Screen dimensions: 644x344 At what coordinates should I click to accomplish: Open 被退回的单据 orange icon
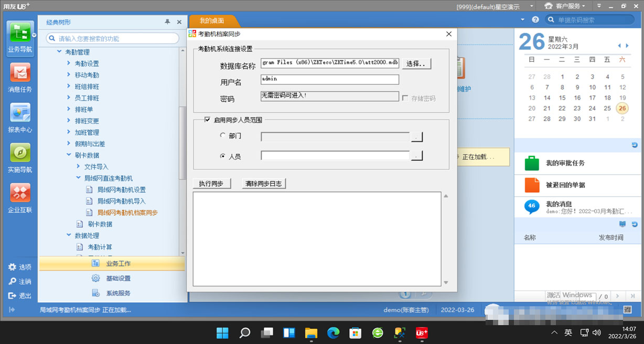coord(532,185)
